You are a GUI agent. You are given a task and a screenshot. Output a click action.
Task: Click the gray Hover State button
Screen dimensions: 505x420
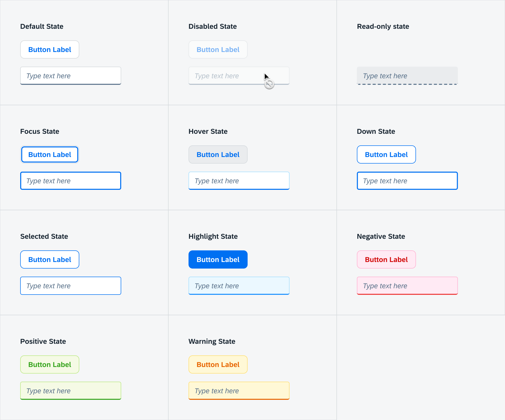point(218,154)
